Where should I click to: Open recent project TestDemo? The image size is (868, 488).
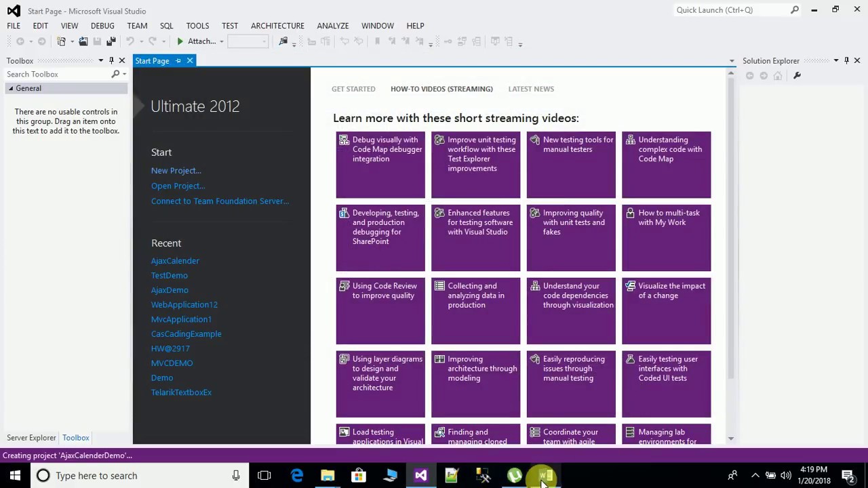pos(170,276)
